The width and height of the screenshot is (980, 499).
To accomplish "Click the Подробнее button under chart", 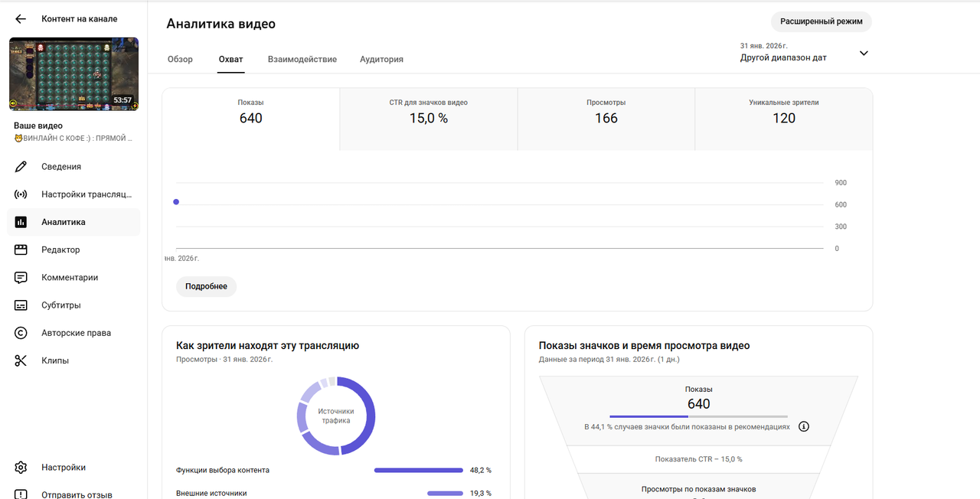I will (206, 286).
